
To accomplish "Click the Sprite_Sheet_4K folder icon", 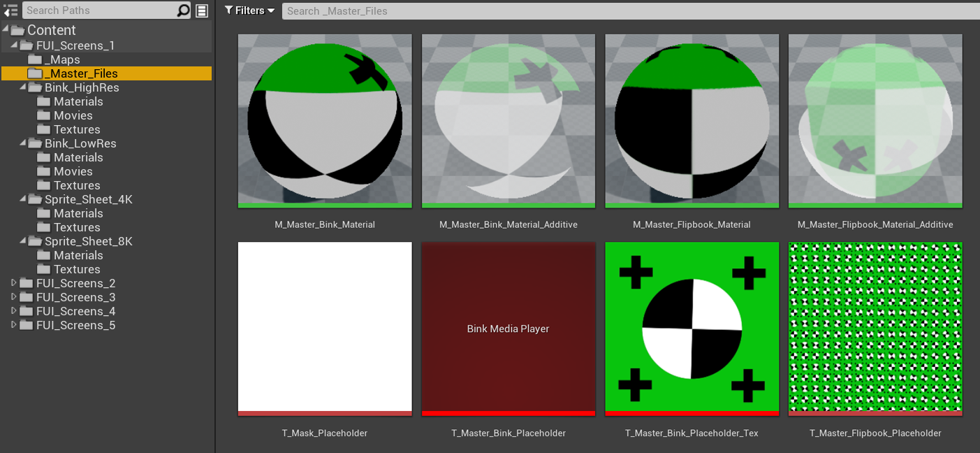I will (x=35, y=200).
